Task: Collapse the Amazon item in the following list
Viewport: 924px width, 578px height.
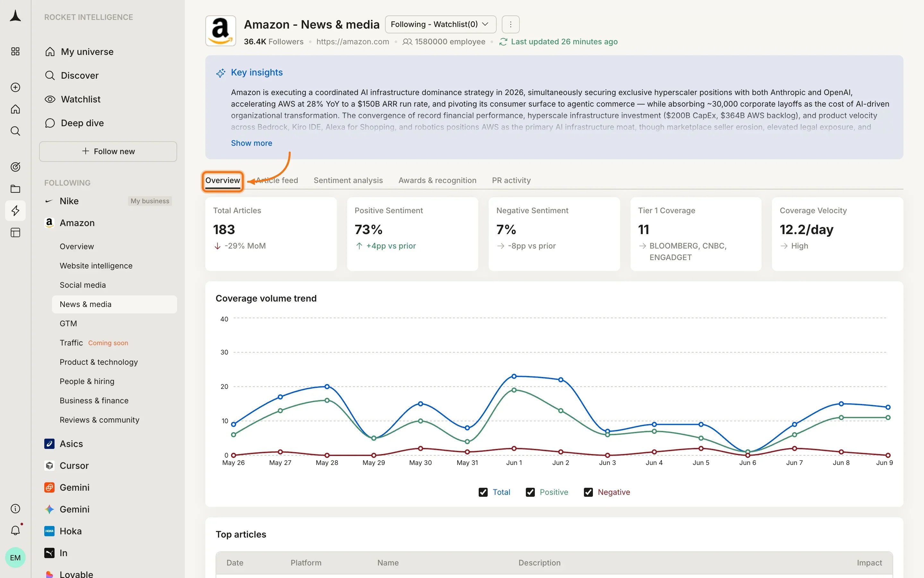Action: 77,223
